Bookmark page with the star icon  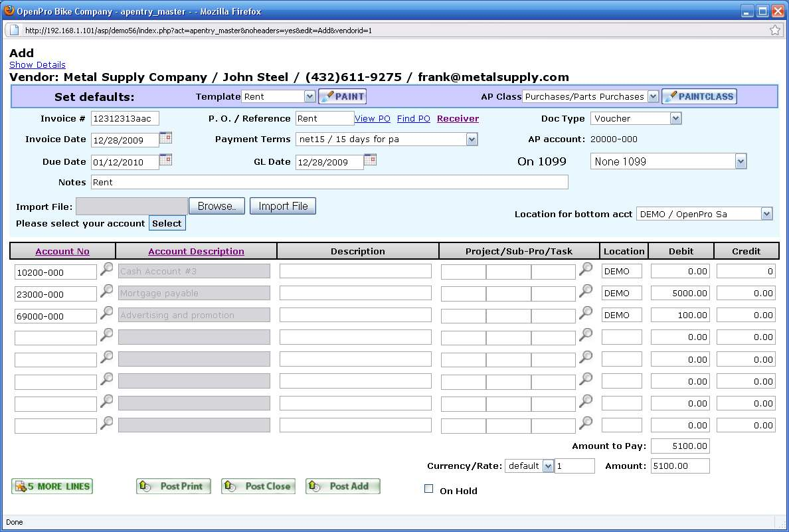coord(775,30)
